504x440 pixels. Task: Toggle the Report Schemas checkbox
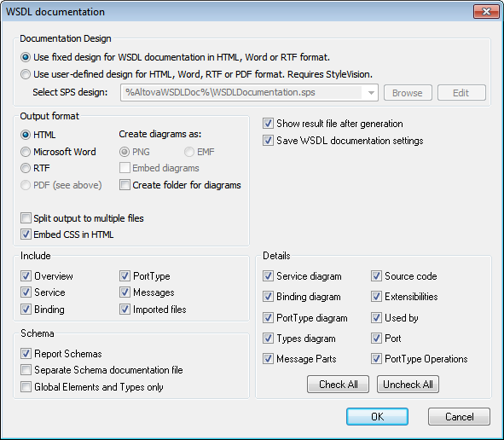tap(26, 354)
